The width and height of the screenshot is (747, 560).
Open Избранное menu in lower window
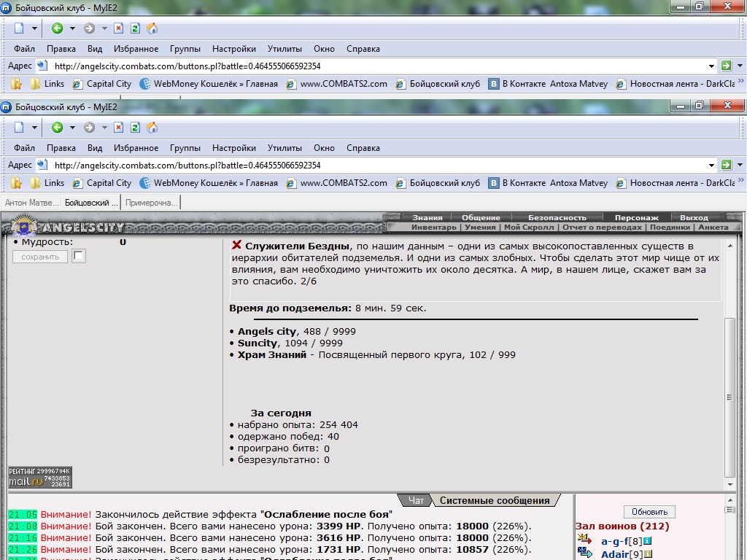[136, 147]
